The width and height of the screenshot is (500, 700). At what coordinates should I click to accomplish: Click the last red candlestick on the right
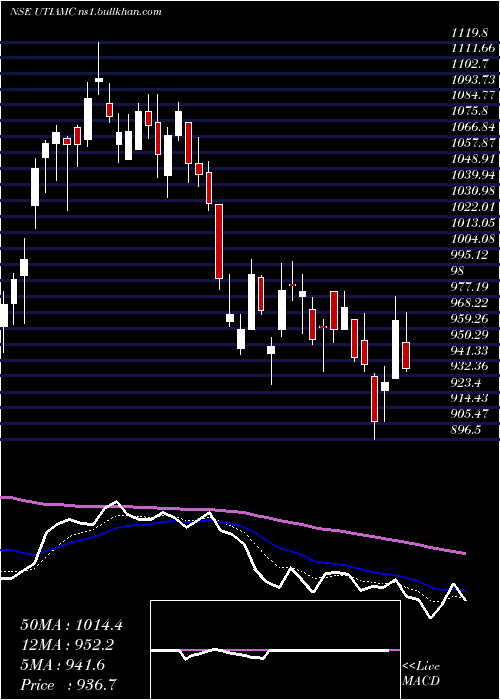click(x=406, y=355)
